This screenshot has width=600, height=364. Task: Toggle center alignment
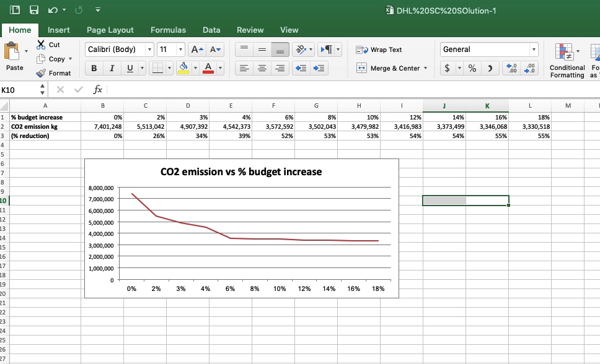click(x=261, y=68)
